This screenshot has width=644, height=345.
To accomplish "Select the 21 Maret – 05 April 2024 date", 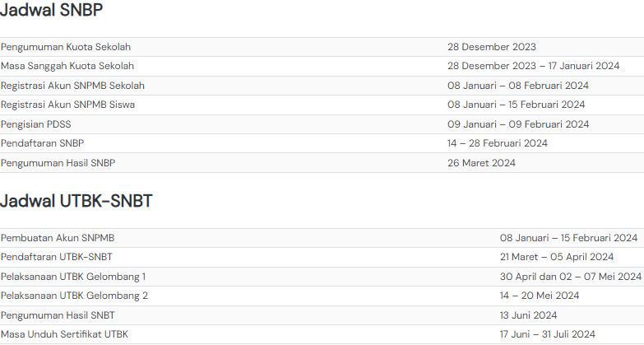I will 557,257.
